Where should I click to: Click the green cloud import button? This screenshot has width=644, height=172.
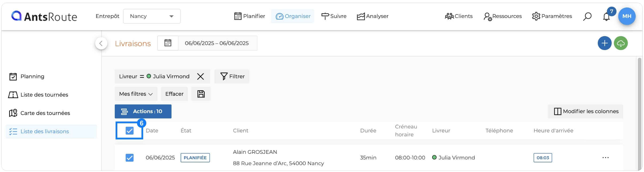click(621, 43)
